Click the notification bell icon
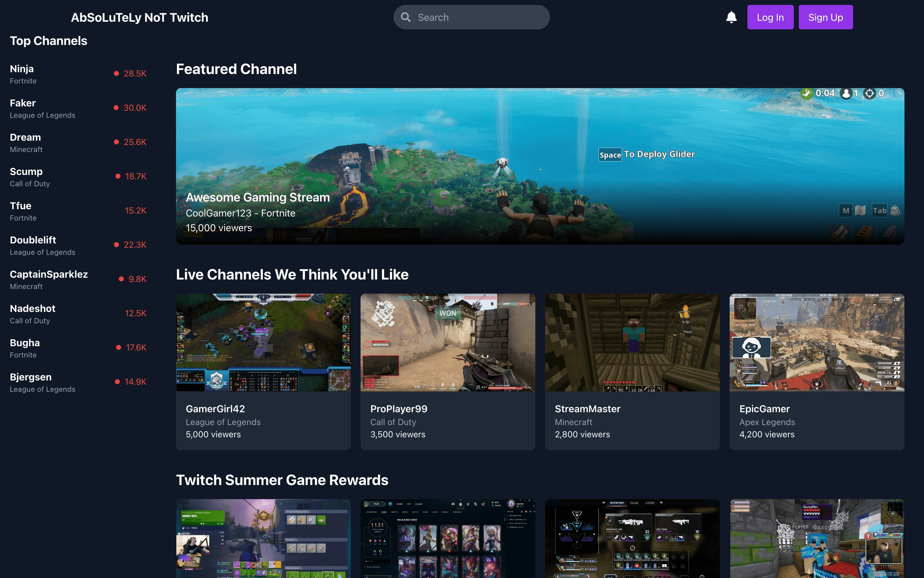The image size is (924, 578). (x=731, y=17)
